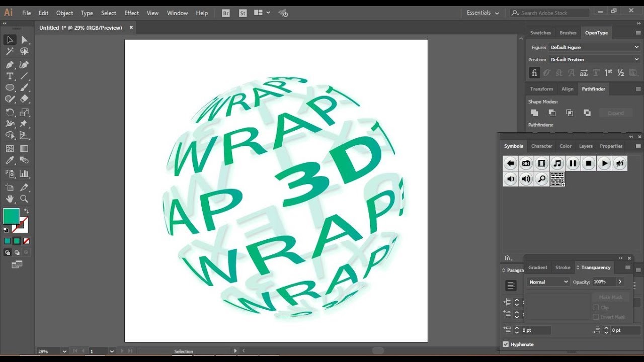Choose the Magic Wand tool
Viewport: 644px width, 362px height.
10,51
